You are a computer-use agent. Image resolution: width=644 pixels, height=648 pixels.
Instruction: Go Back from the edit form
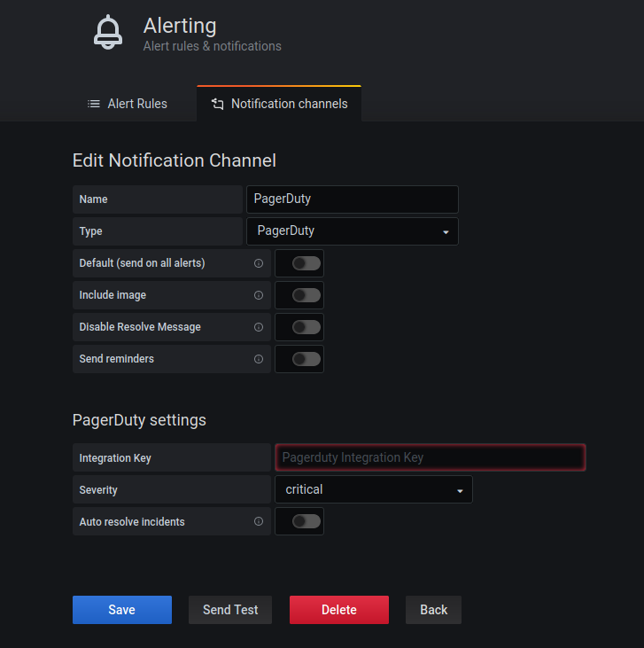tap(434, 610)
